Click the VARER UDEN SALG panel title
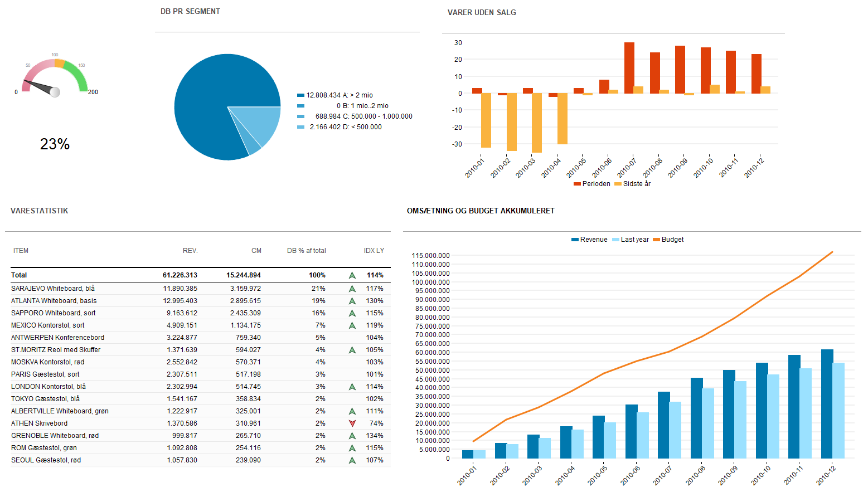868x502 pixels. point(482,12)
